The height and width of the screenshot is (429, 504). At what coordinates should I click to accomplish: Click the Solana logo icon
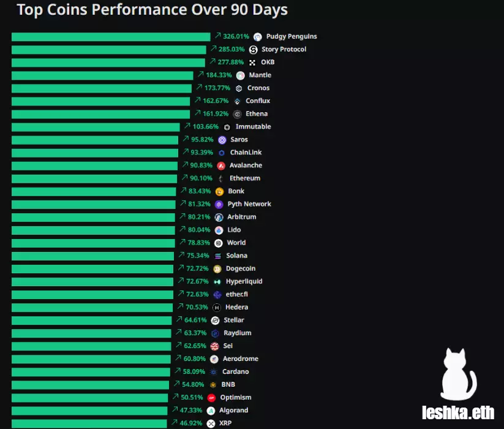coord(218,256)
